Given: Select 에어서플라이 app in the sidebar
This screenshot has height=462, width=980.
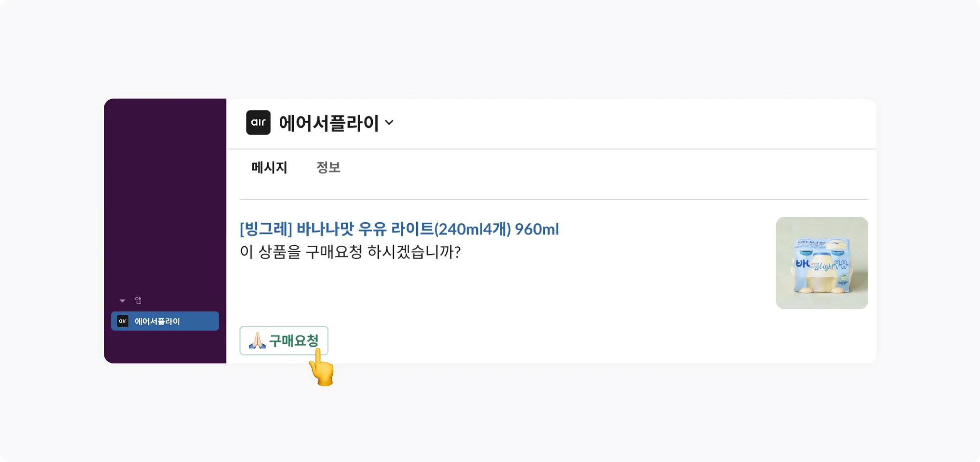Looking at the screenshot, I should coord(165,321).
